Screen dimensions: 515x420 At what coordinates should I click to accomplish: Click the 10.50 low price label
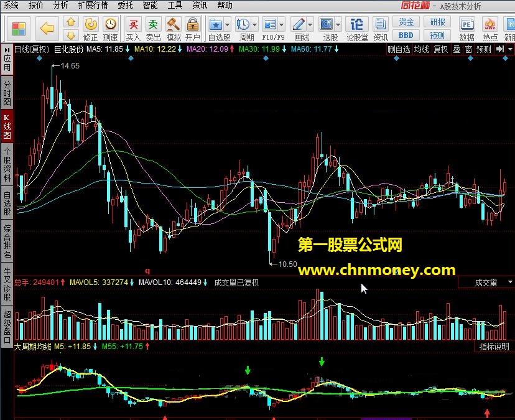[287, 264]
